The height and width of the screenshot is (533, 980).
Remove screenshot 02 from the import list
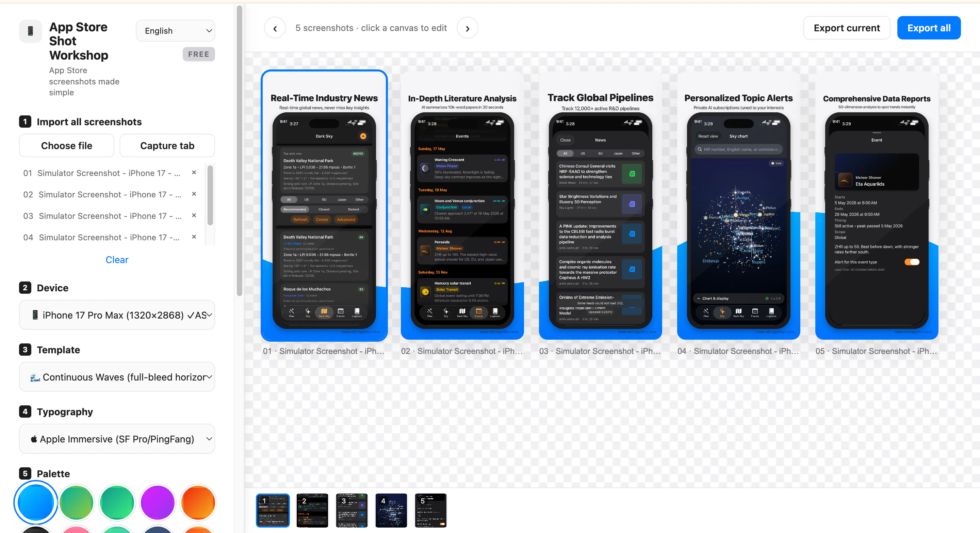pos(194,194)
